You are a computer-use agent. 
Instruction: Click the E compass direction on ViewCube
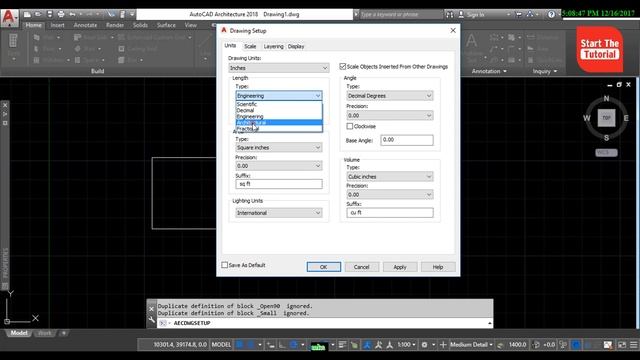pos(626,118)
